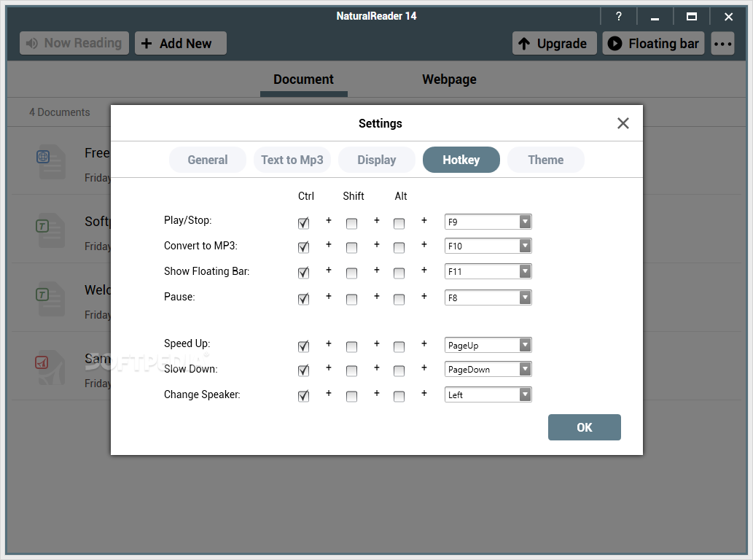Click the Add New button
753x560 pixels.
(x=181, y=43)
